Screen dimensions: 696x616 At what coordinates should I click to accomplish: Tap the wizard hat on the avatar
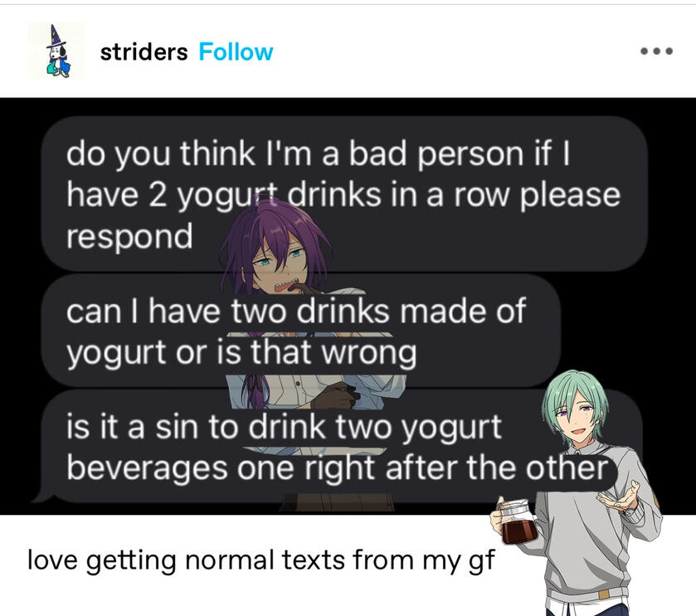point(55,36)
